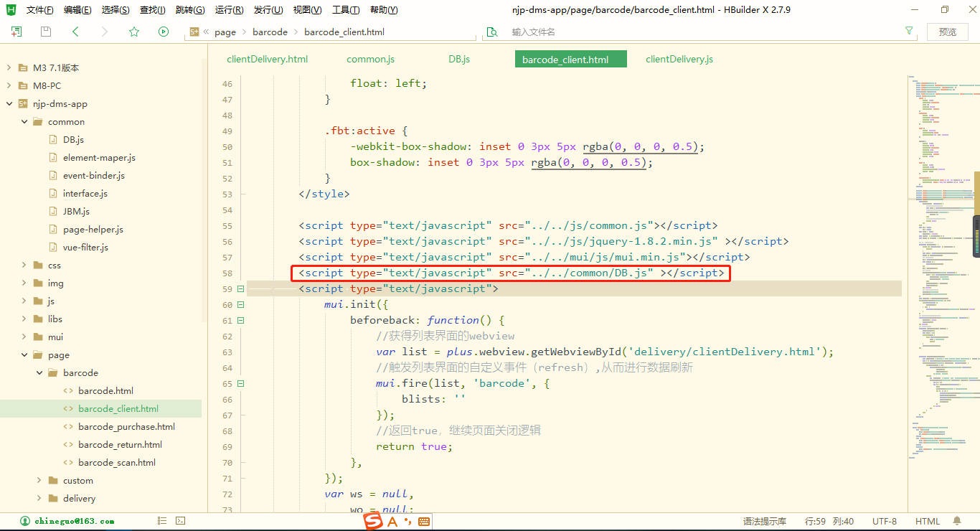This screenshot has width=980, height=531.
Task: Toggle the project list icon in status bar
Action: tap(162, 521)
